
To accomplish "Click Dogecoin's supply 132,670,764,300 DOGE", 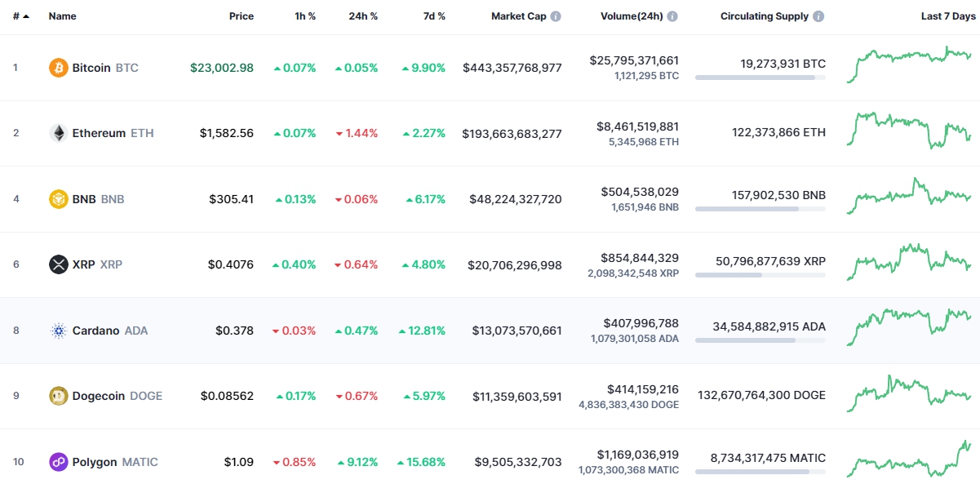I will point(762,395).
